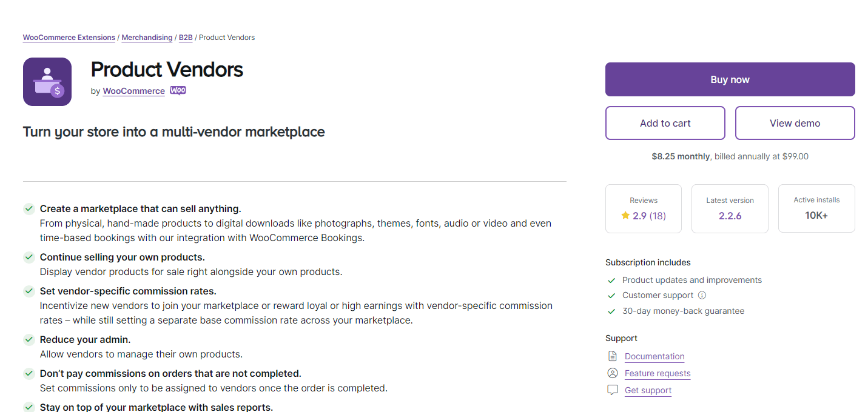Click the 'Support' section heading

coord(621,338)
